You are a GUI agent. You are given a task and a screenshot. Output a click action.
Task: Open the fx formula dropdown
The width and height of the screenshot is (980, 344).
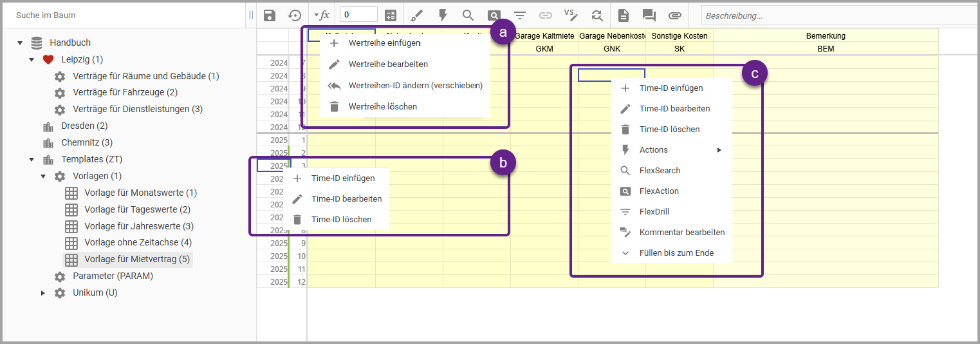322,15
